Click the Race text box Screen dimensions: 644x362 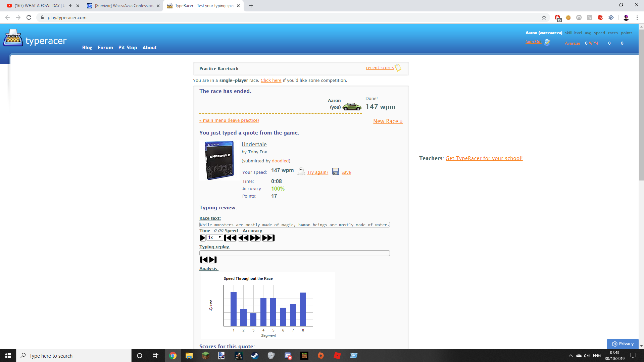[x=294, y=225]
